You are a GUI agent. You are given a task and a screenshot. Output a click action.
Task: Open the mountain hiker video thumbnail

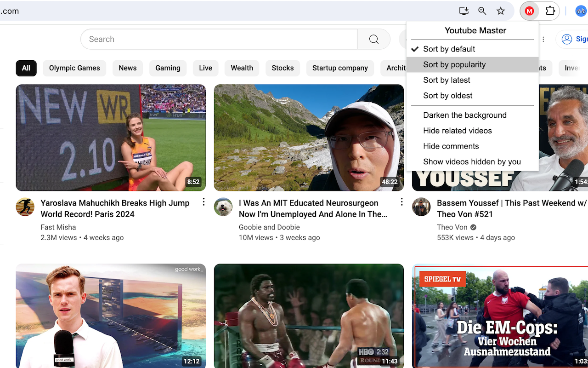point(309,138)
